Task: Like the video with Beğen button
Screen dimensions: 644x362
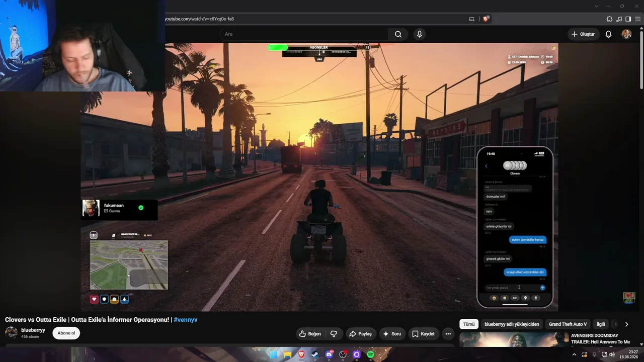Action: pos(310,334)
